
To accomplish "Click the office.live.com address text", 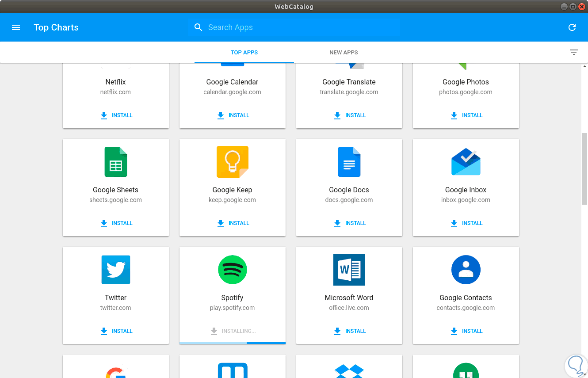I will tap(349, 308).
